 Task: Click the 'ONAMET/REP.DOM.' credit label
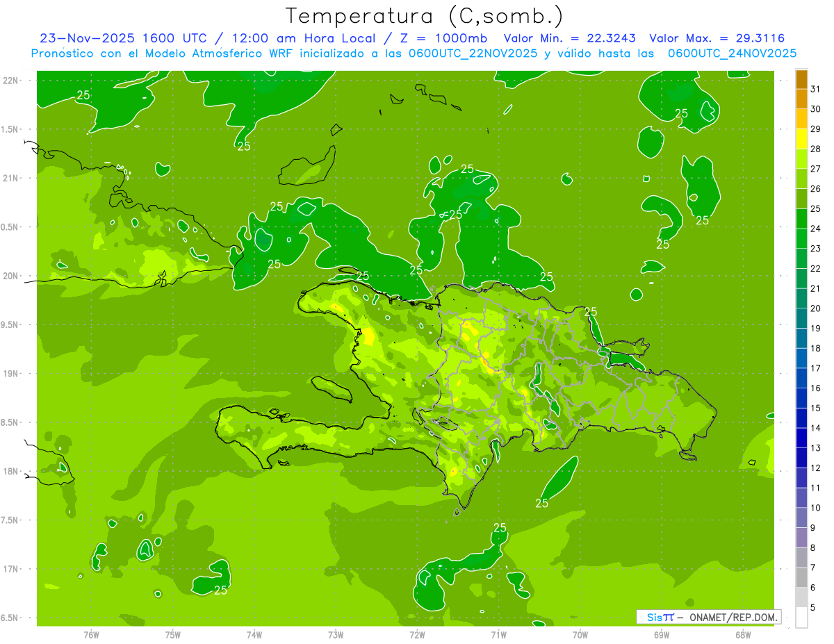coord(734,617)
